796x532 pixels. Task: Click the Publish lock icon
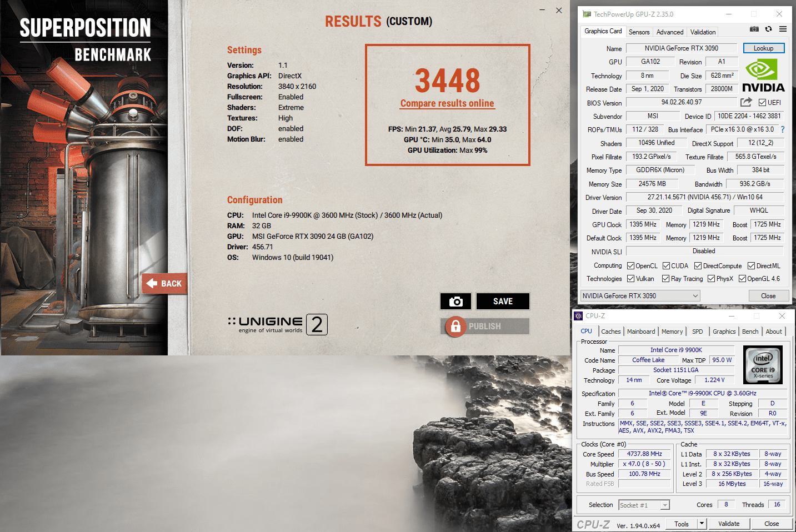coord(455,327)
